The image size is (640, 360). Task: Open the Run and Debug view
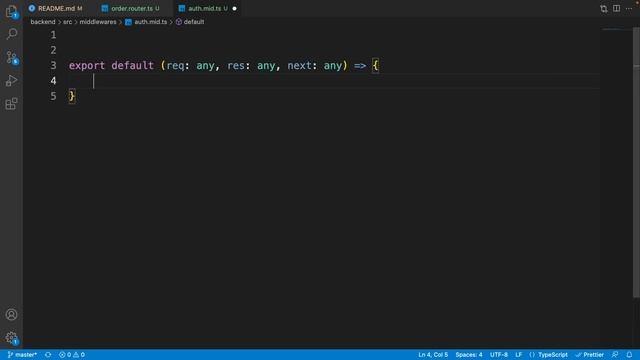pyautogui.click(x=11, y=80)
